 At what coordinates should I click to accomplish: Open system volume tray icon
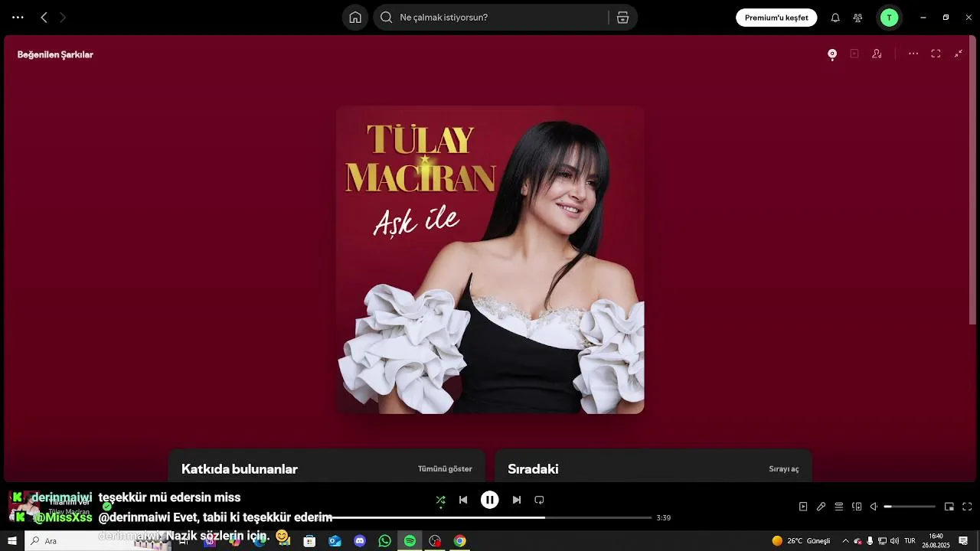pyautogui.click(x=894, y=541)
